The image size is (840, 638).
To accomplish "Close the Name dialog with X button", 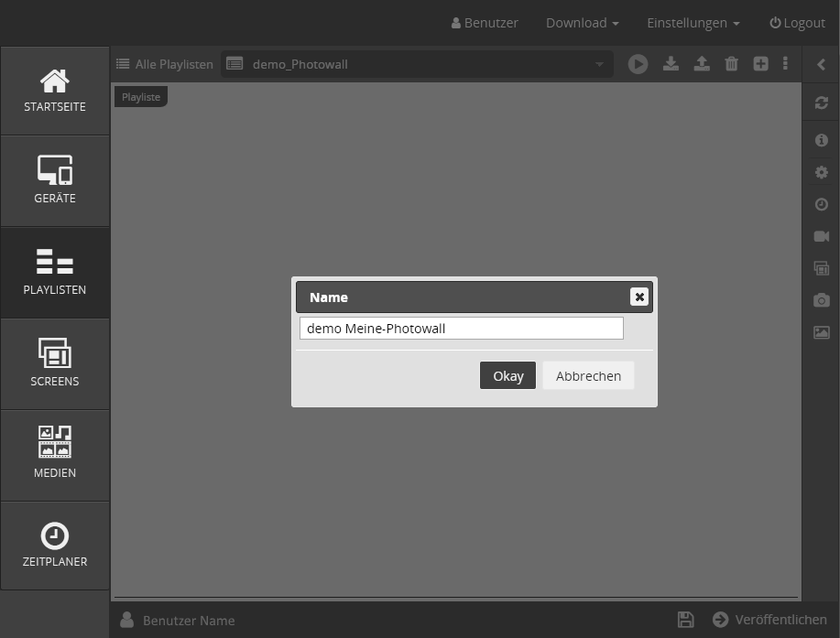I will 639,297.
